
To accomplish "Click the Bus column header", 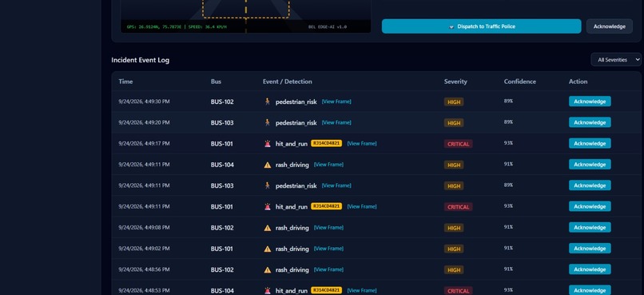I will (x=216, y=82).
